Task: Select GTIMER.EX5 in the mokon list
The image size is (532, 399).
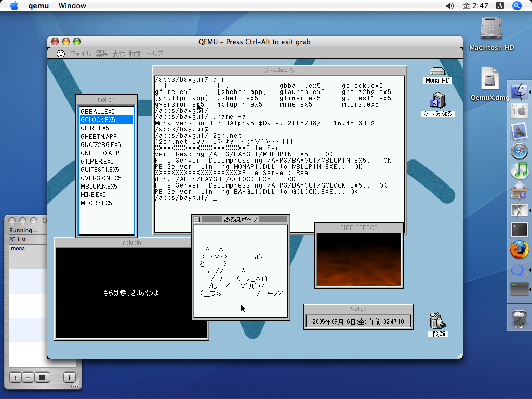Action: click(106, 162)
